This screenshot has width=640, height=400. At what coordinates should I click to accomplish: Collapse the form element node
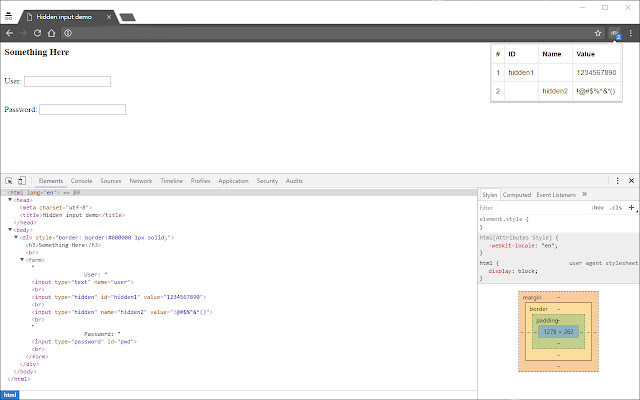(22, 260)
